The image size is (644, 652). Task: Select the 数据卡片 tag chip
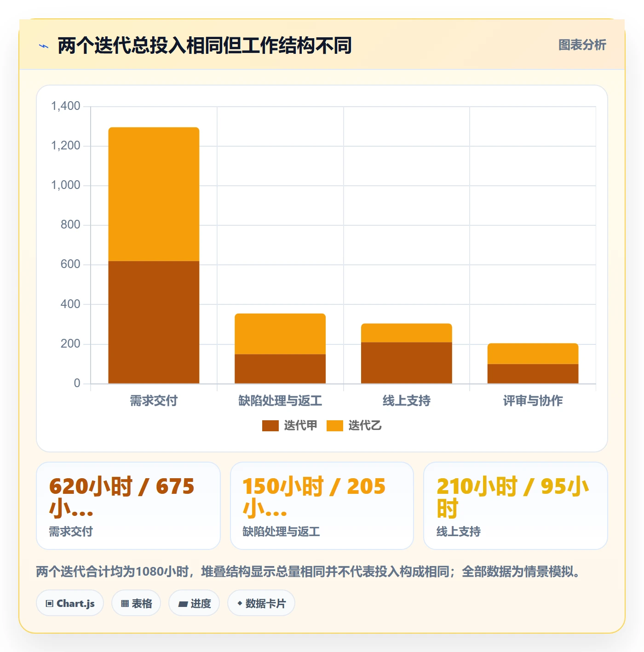click(x=261, y=603)
